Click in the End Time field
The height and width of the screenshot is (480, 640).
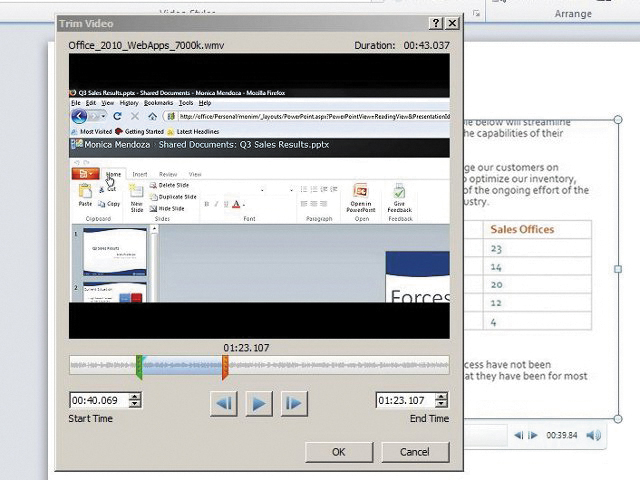point(405,400)
